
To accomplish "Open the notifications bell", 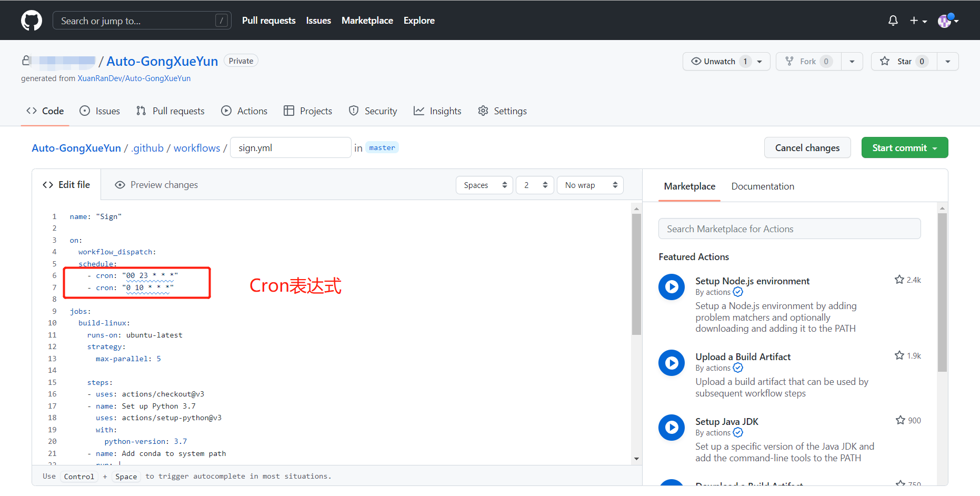I will 893,21.
